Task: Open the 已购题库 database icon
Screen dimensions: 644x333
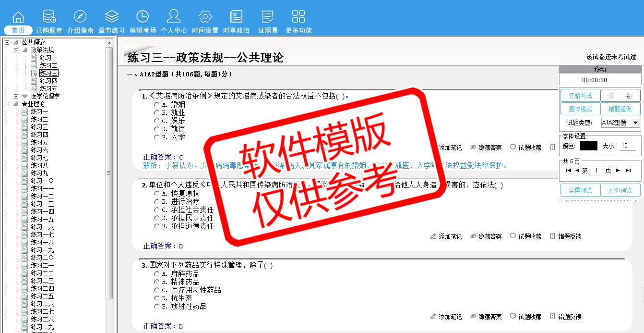Action: tap(49, 17)
